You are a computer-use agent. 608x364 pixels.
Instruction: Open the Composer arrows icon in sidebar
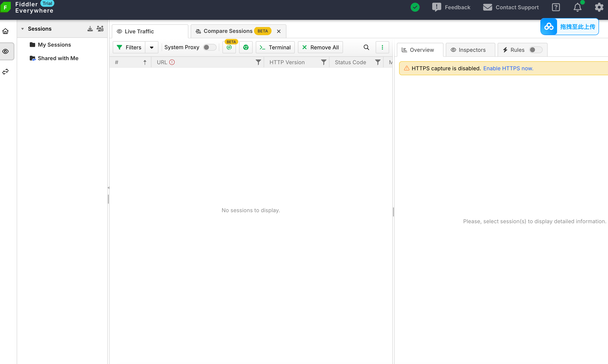5,72
